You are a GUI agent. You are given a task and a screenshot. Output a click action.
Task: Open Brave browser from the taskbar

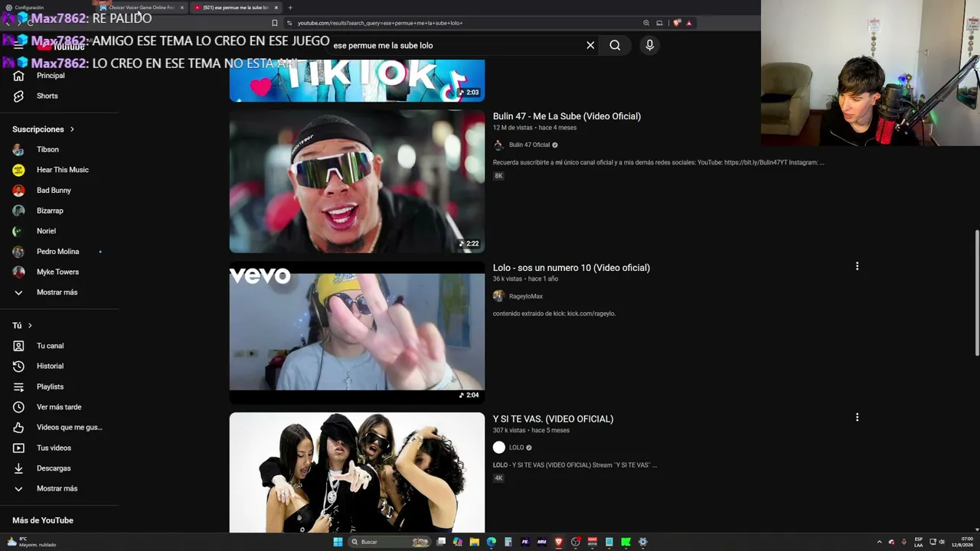(558, 542)
